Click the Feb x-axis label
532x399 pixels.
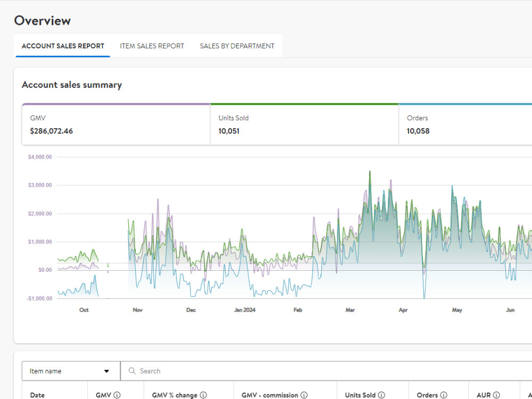pyautogui.click(x=297, y=310)
